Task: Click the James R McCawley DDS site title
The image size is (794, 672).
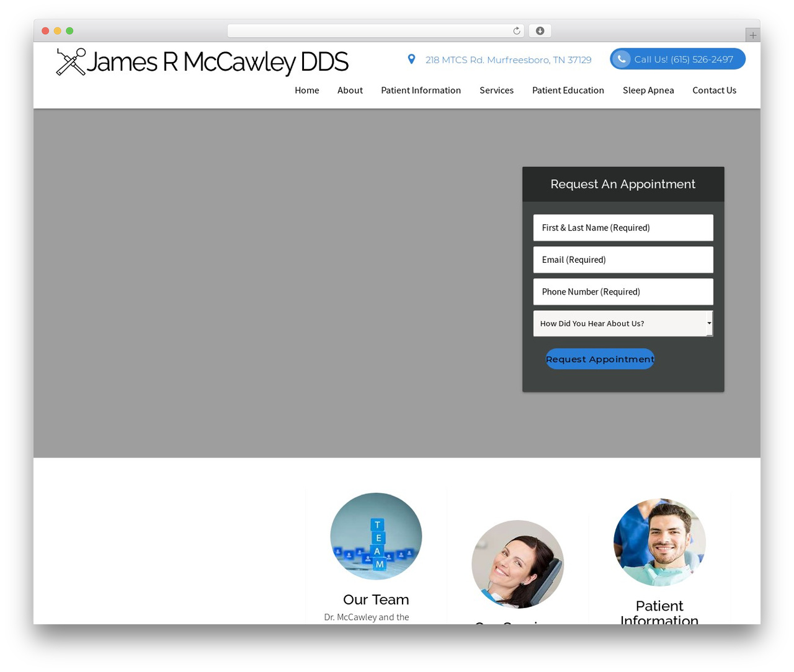Action: click(x=217, y=62)
